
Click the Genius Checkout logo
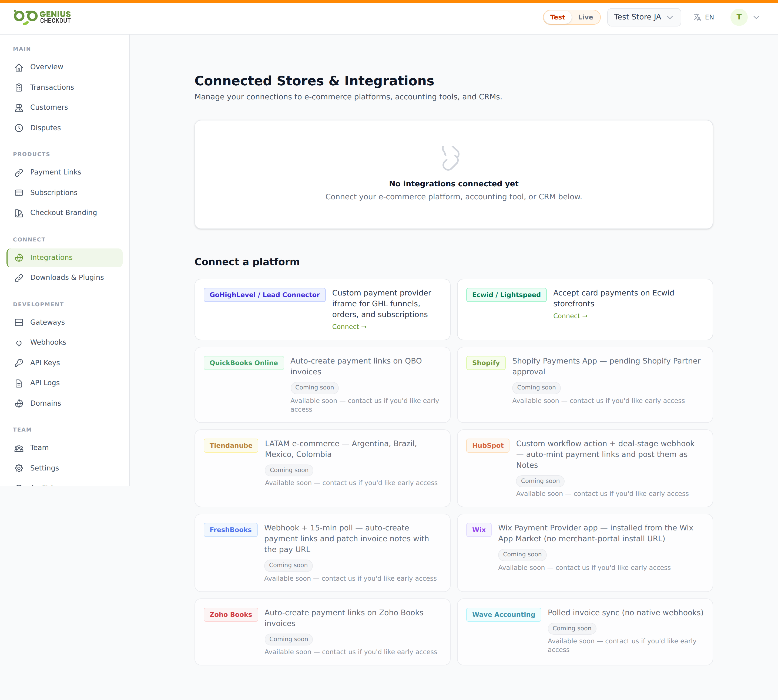tap(42, 17)
